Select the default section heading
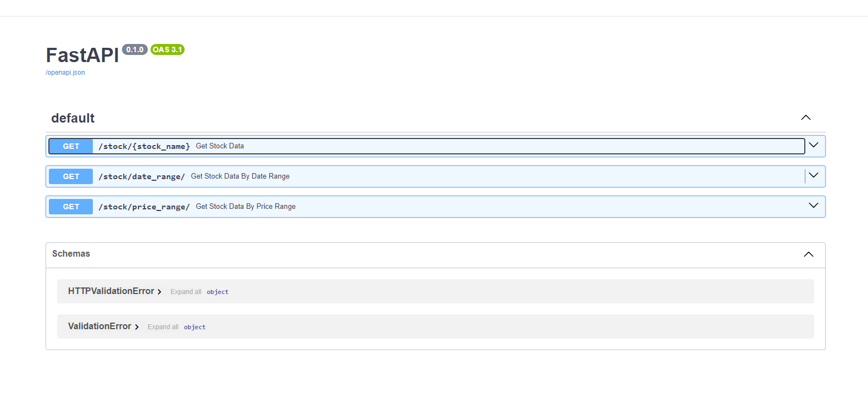This screenshot has width=868, height=399. coord(73,118)
